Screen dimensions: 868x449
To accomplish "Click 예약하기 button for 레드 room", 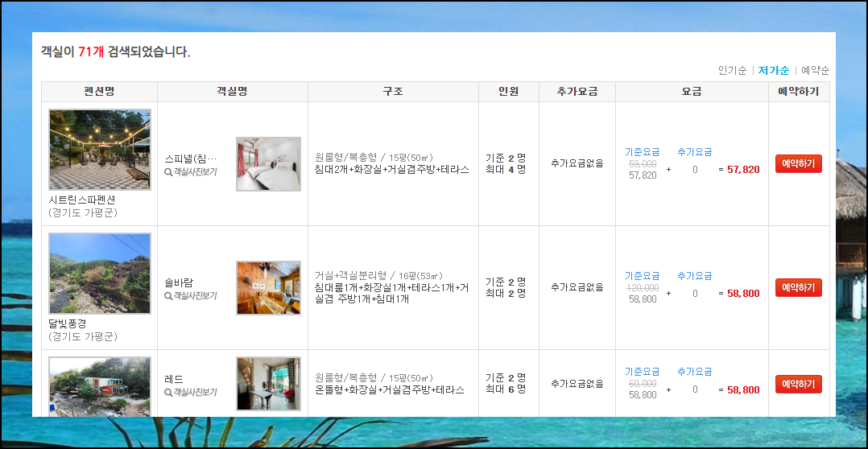I will 798,385.
